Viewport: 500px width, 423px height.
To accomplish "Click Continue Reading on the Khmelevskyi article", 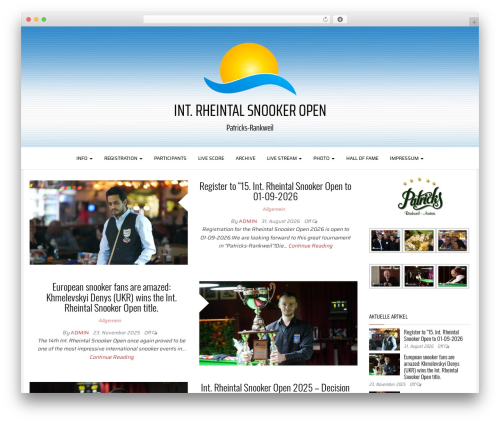I will tap(112, 357).
